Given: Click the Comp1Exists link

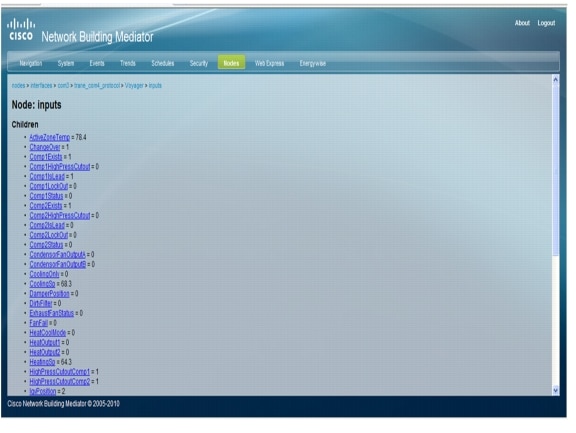Looking at the screenshot, I should pos(46,157).
